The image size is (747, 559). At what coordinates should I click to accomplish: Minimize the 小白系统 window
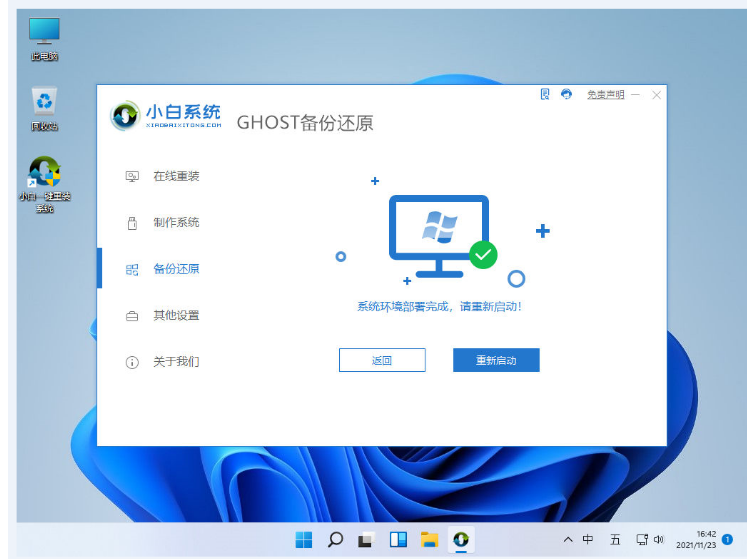pos(635,95)
